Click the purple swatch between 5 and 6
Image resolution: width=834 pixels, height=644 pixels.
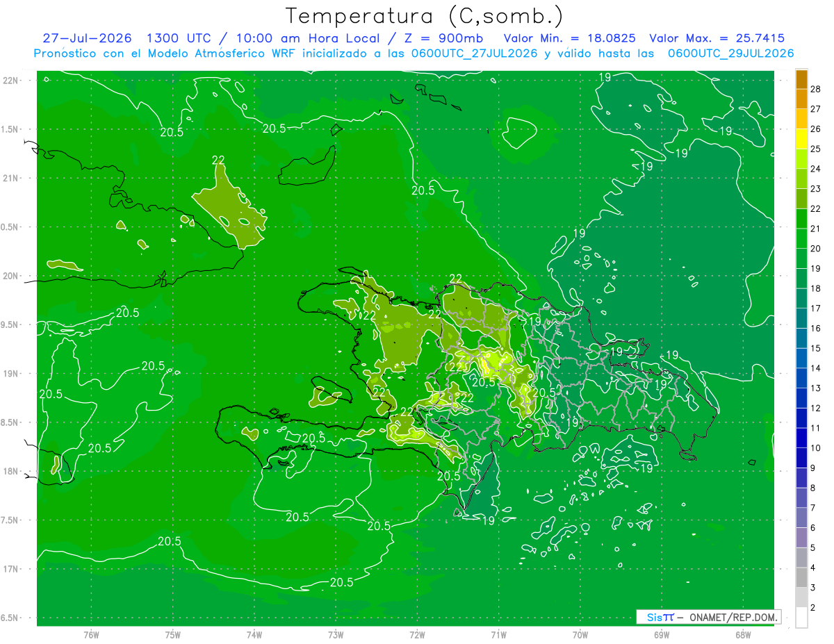coord(801,538)
